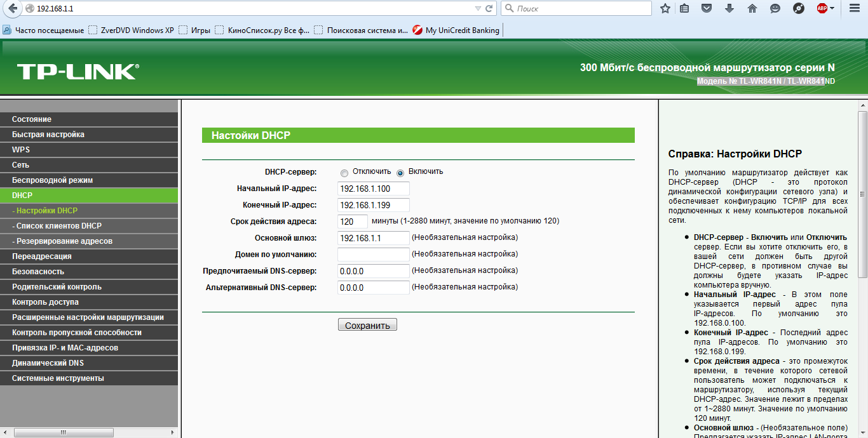Open Downloads arrow icon

[729, 8]
